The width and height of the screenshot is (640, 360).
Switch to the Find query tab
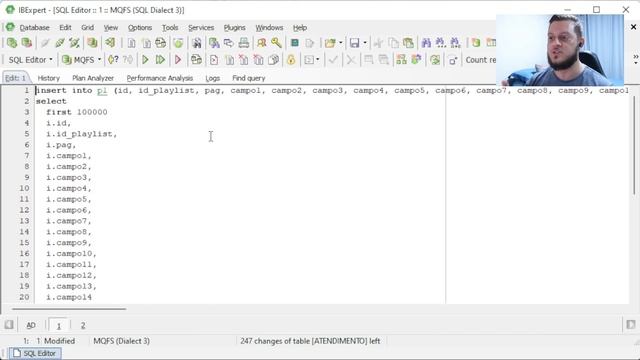pyautogui.click(x=249, y=78)
